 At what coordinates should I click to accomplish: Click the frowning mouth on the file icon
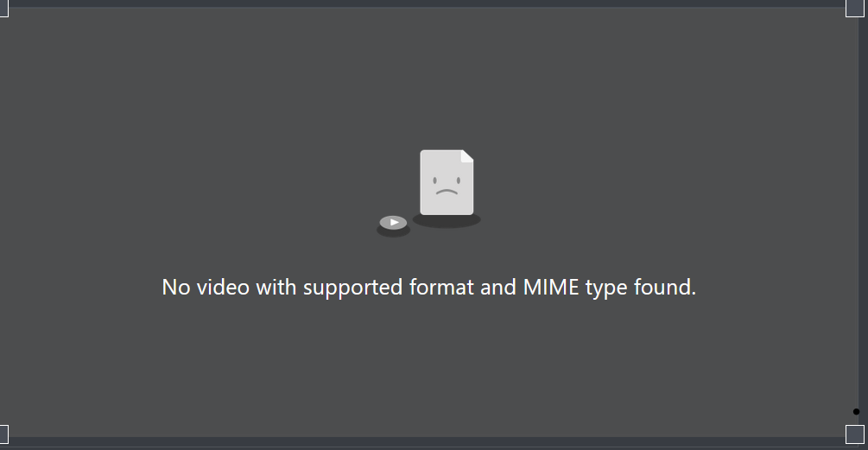[x=447, y=192]
